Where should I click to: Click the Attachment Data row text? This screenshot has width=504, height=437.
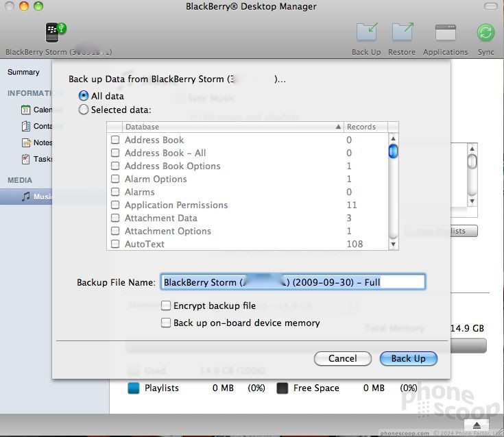tap(161, 218)
